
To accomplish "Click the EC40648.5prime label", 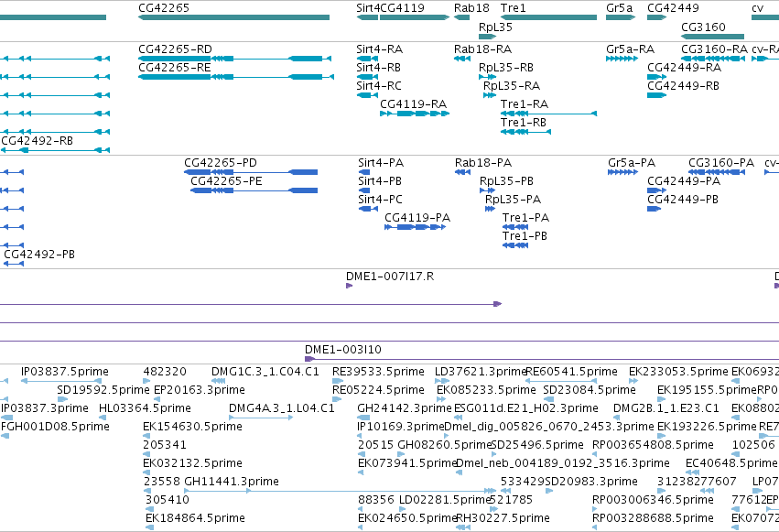I will click(x=731, y=463).
